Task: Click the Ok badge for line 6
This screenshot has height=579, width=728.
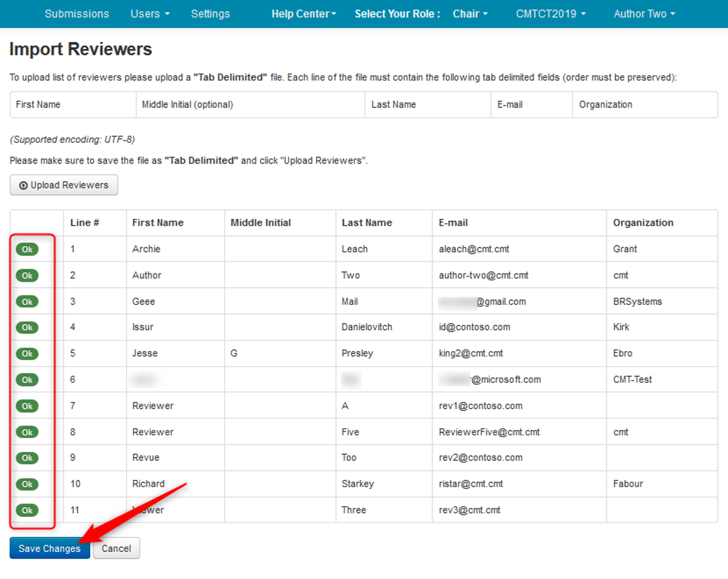Action: click(x=27, y=380)
